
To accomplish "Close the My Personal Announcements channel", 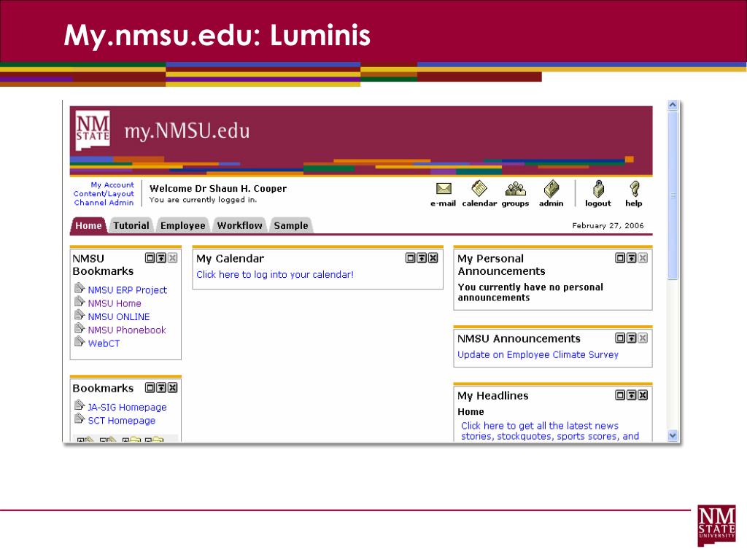I will [x=643, y=258].
